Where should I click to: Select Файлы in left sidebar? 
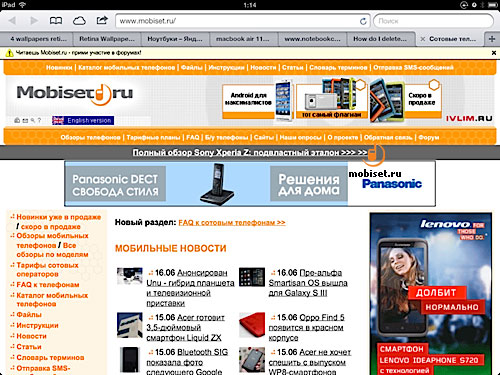click(29, 314)
